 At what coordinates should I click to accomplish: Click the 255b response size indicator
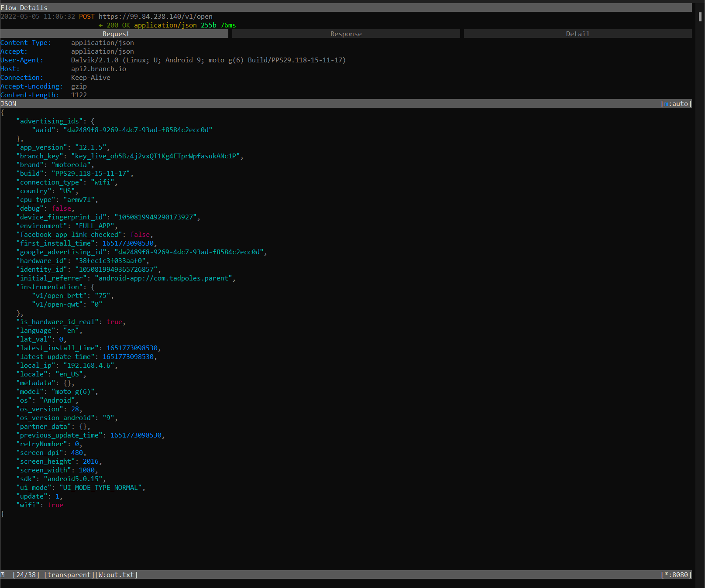pyautogui.click(x=207, y=25)
